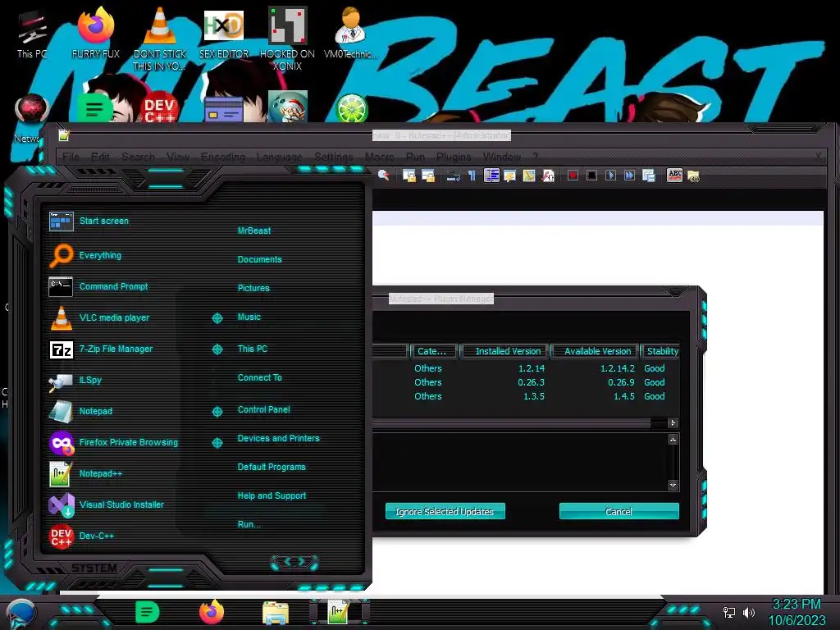This screenshot has height=630, width=840.
Task: Open the Macro menu in Notepad++
Action: [x=379, y=157]
